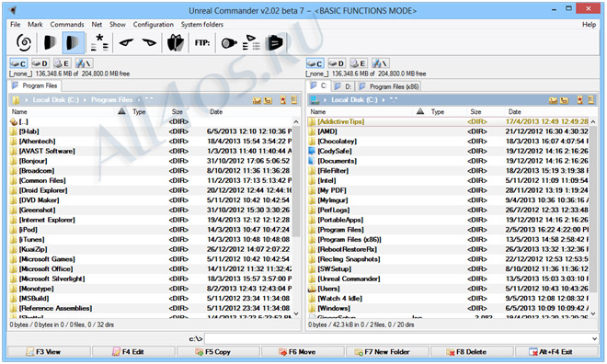Select drive D in right panel
This screenshot has width=607, height=364.
click(337, 63)
